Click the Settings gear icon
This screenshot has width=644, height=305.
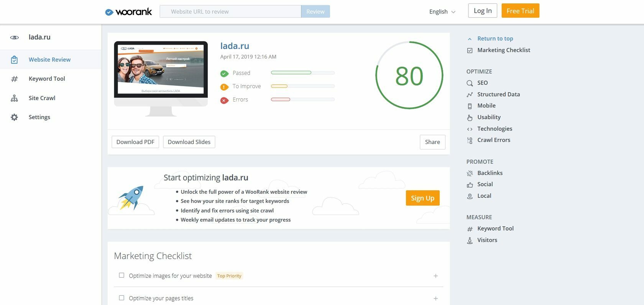tap(14, 117)
